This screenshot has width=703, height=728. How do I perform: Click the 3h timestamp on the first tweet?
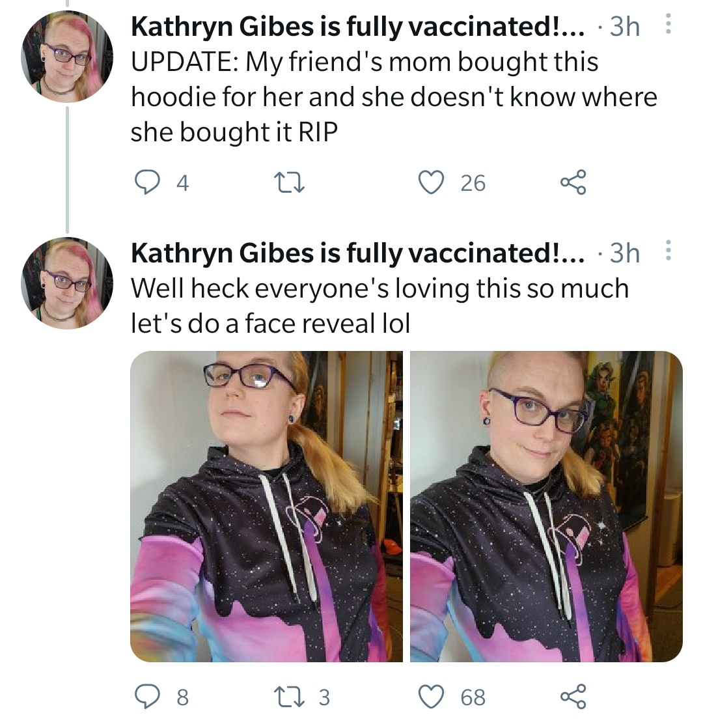point(625,26)
